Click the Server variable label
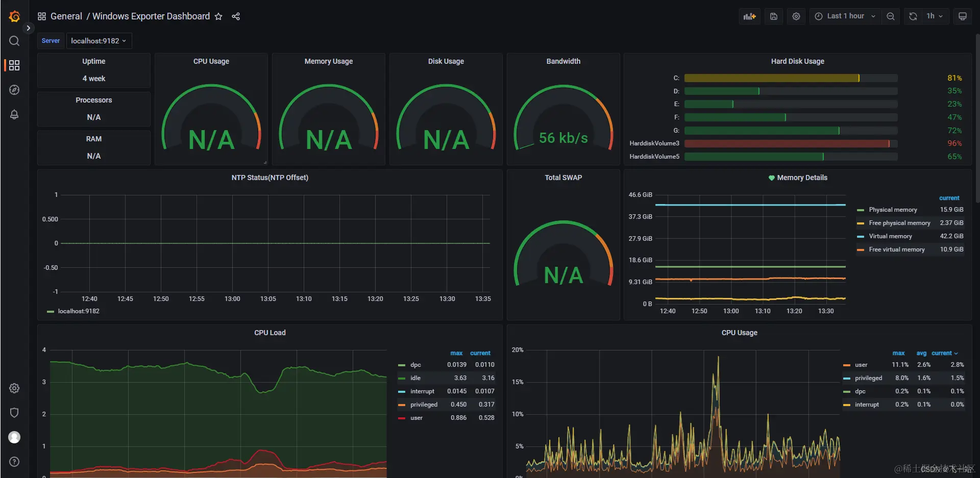The image size is (980, 478). 51,41
